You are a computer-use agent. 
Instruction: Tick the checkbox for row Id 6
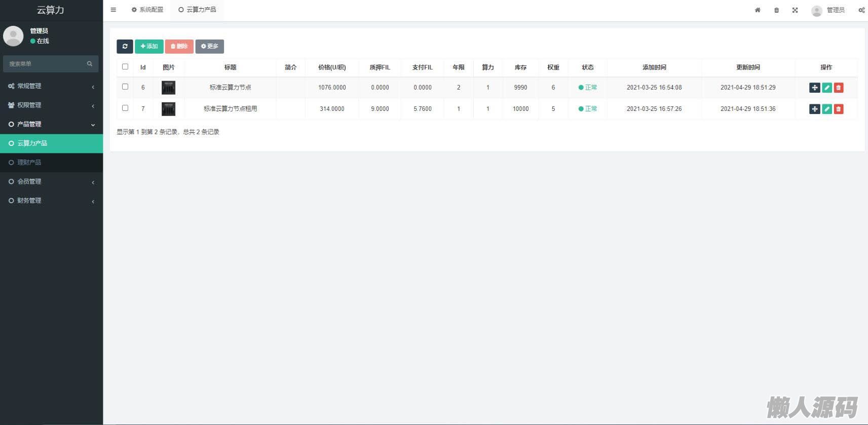coord(125,87)
